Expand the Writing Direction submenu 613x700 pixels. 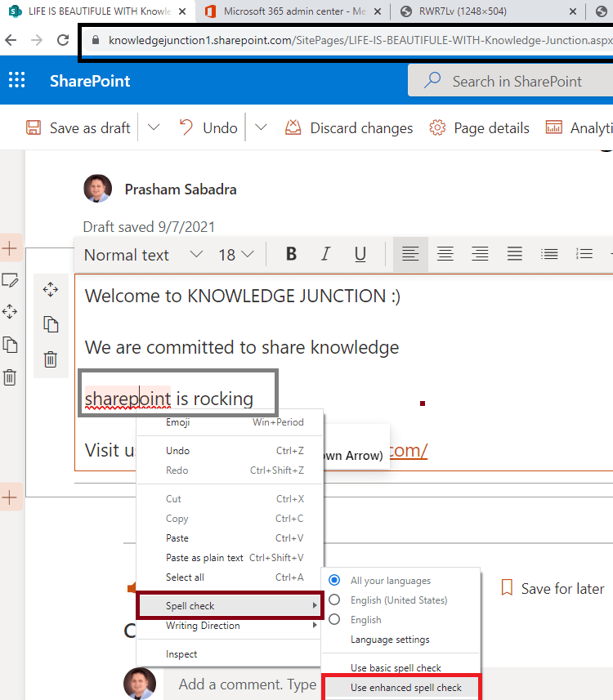click(230, 626)
